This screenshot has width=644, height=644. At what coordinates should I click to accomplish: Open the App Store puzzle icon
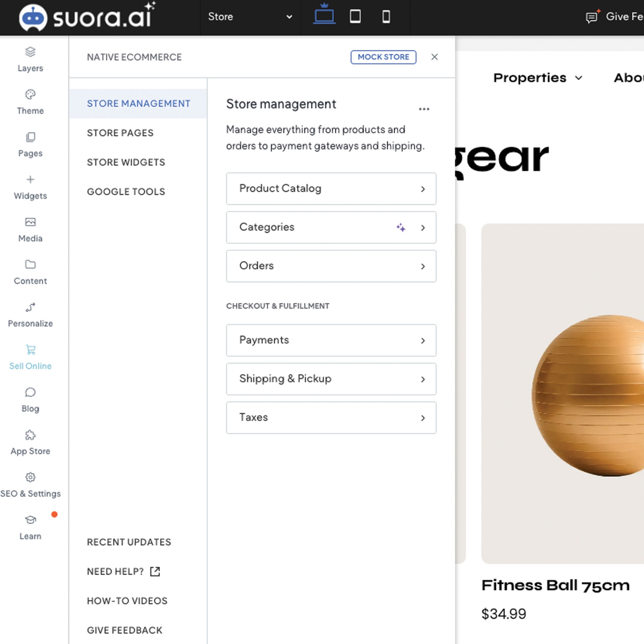(x=30, y=435)
